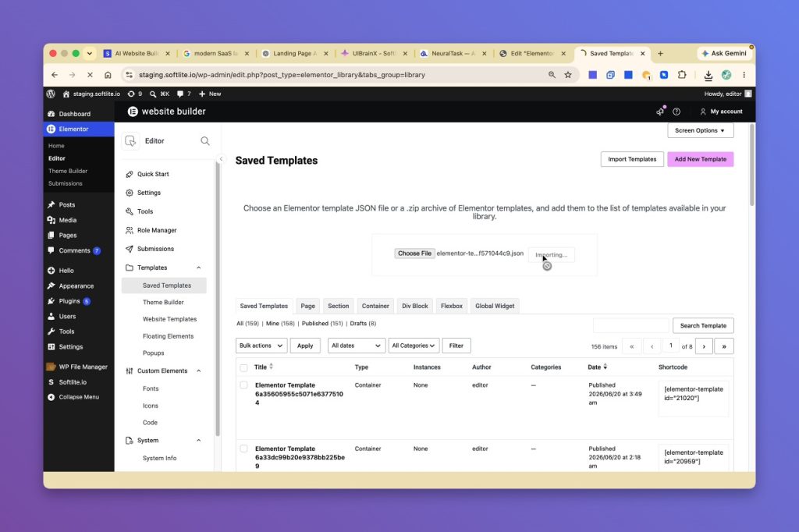The image size is (799, 532).
Task: Switch to the Page templates tab
Action: 307,307
